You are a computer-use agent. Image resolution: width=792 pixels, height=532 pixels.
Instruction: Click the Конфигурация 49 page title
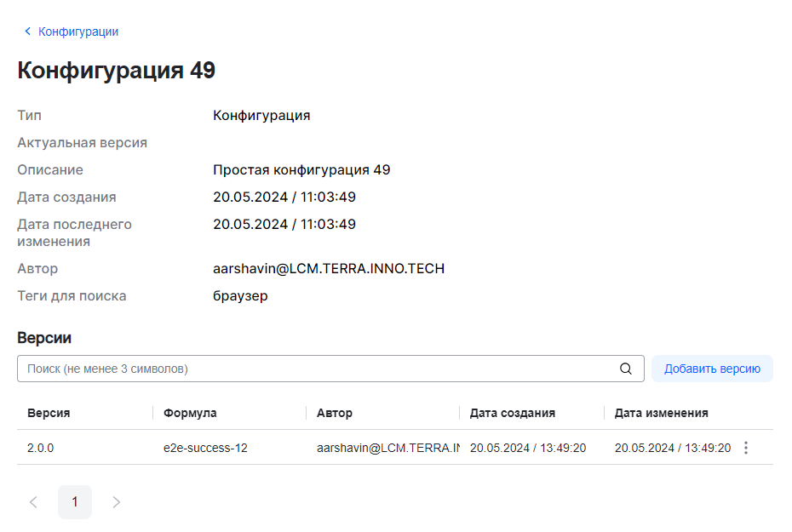click(x=117, y=71)
